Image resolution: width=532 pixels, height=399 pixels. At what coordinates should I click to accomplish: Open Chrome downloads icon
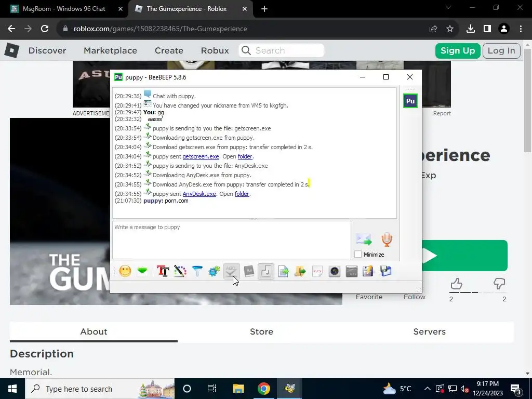coord(471,29)
